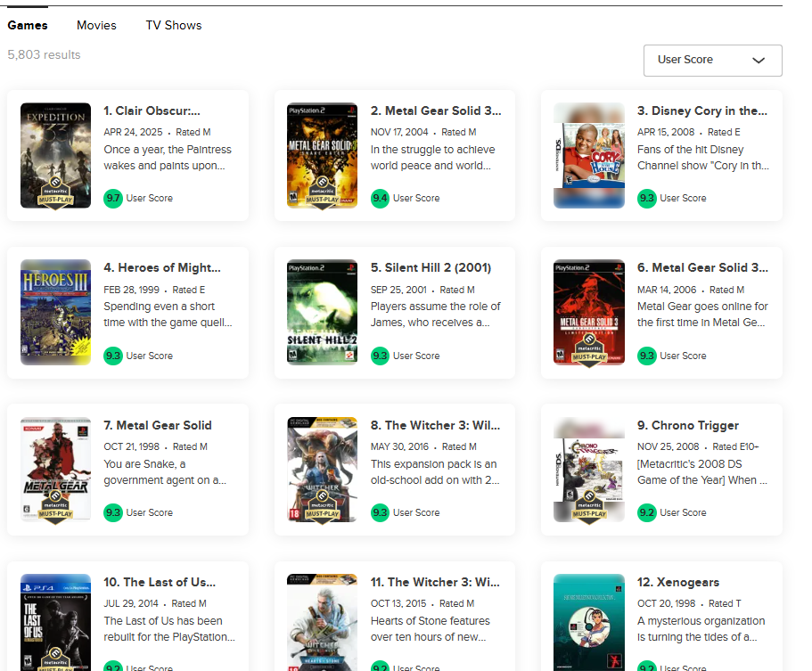Open The Witcher 3 title dated Oct 2015
Image resolution: width=812 pixels, height=671 pixels.
(435, 582)
